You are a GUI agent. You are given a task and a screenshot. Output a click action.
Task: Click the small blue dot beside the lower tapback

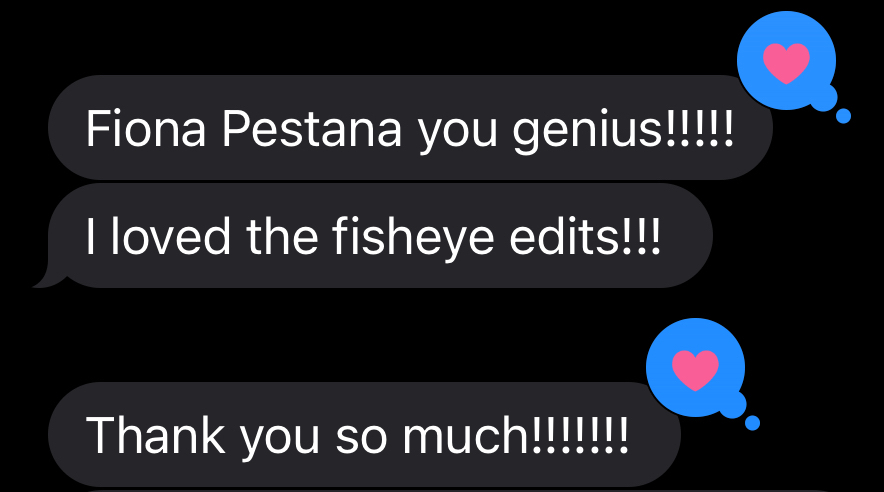tap(753, 422)
